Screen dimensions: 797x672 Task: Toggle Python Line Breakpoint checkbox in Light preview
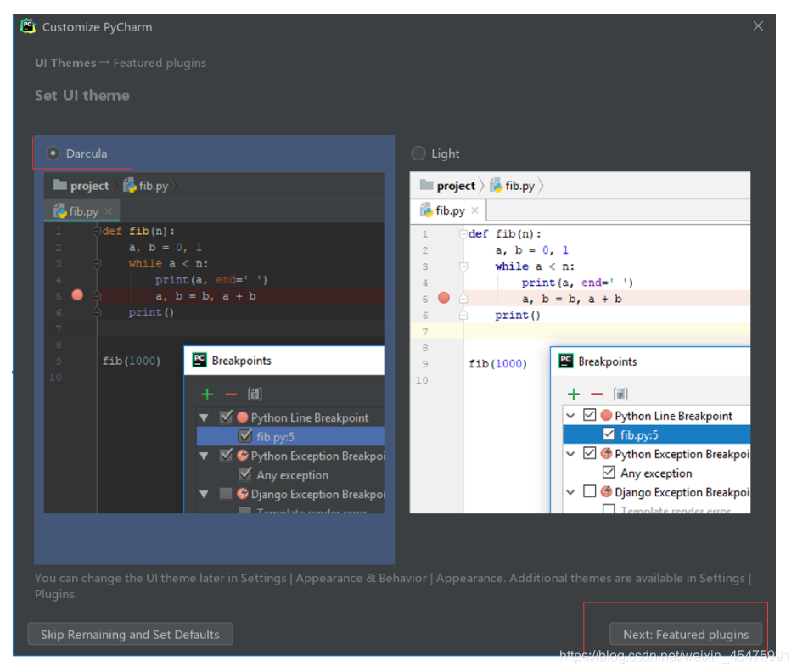(590, 415)
